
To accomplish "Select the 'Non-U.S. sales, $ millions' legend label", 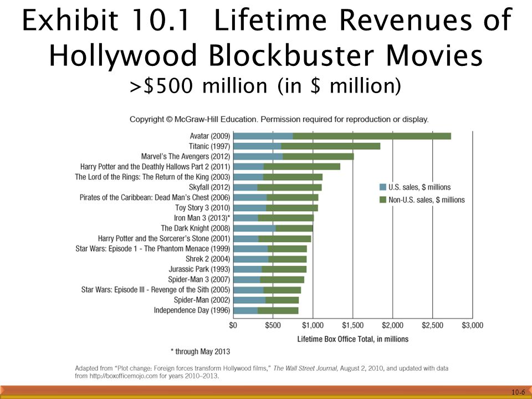I will tap(427, 200).
